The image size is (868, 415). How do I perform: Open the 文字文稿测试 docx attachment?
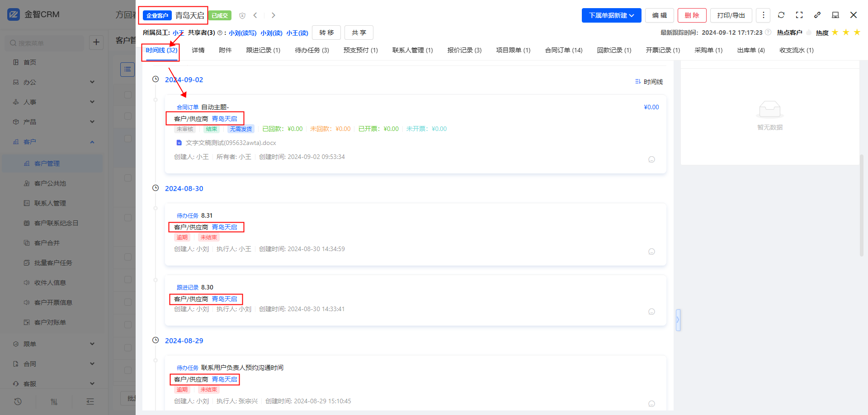231,143
